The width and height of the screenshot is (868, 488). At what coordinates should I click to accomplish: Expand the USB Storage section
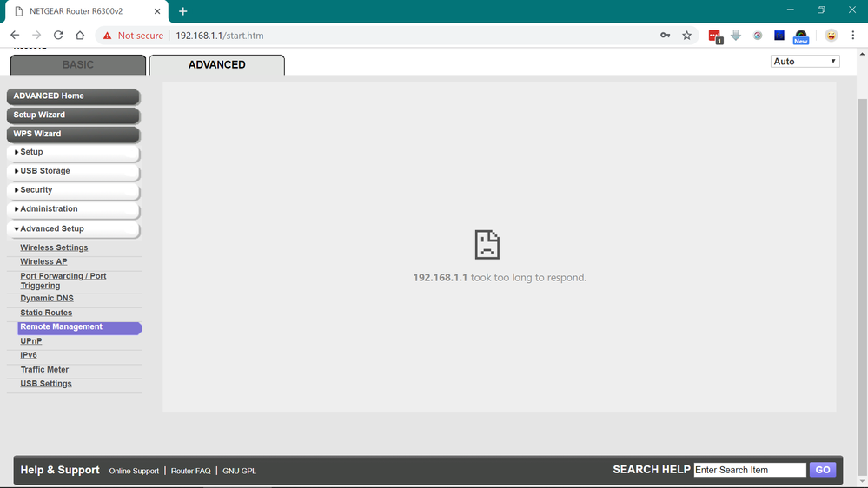73,171
